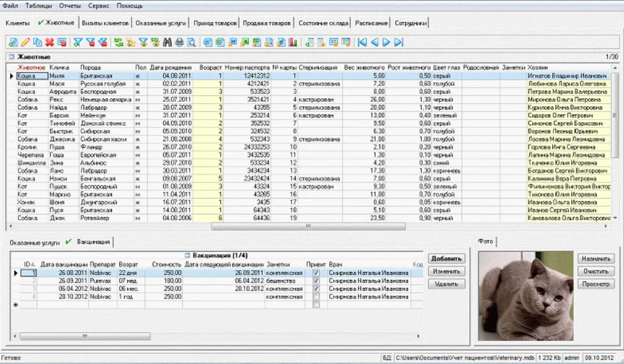
Task: Go to first record arrow icon
Action: (362, 42)
